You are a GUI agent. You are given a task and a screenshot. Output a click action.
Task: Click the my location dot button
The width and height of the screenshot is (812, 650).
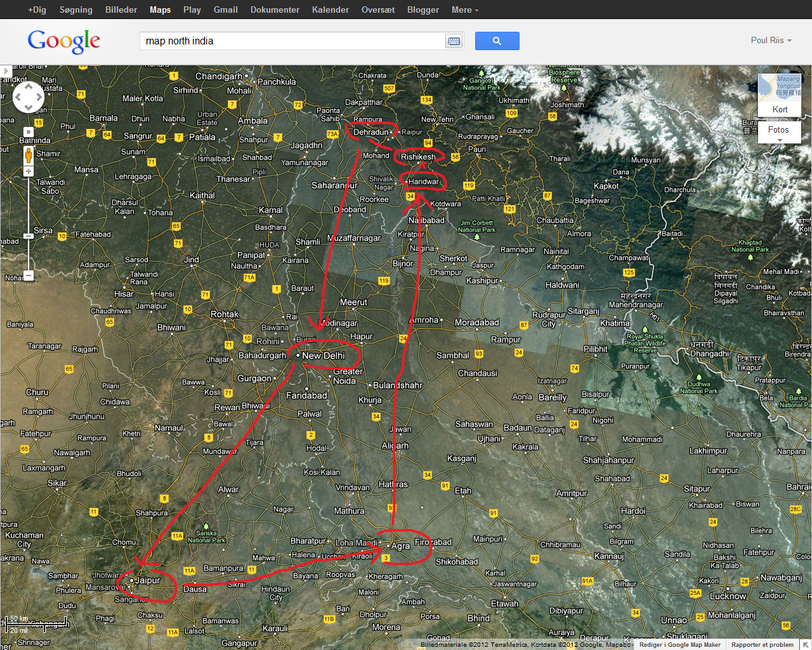click(x=29, y=132)
